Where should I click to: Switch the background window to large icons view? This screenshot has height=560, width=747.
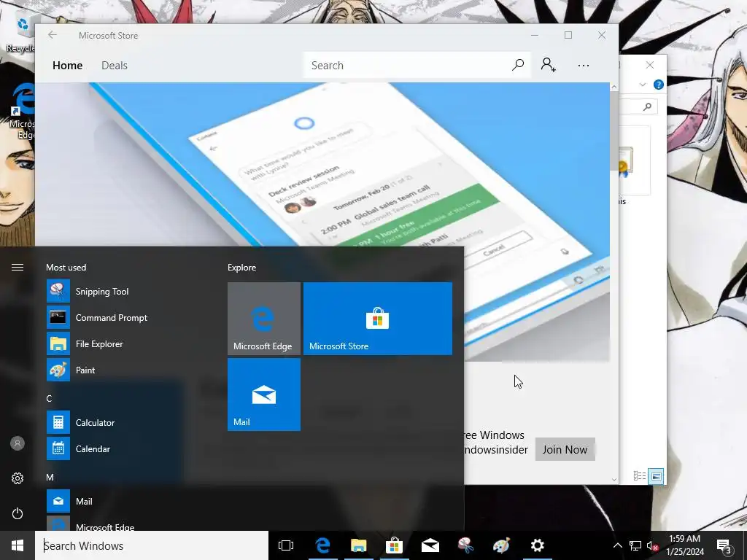656,475
